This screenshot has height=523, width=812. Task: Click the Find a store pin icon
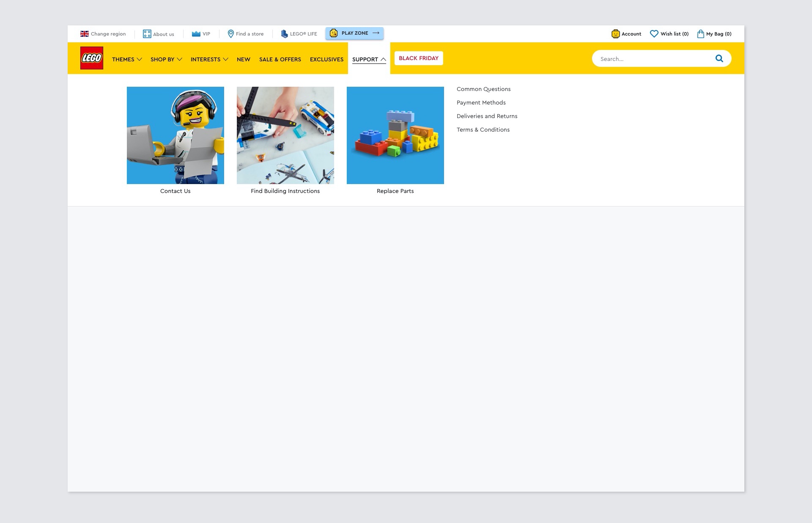tap(231, 34)
